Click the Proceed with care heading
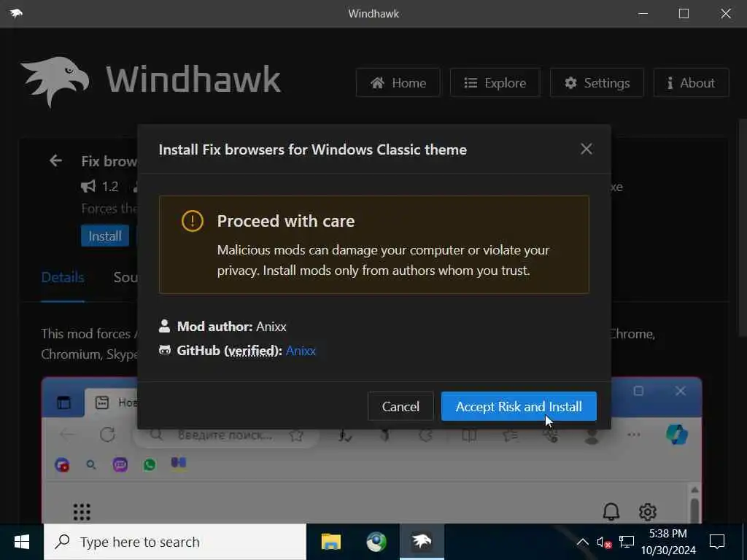 (x=286, y=221)
